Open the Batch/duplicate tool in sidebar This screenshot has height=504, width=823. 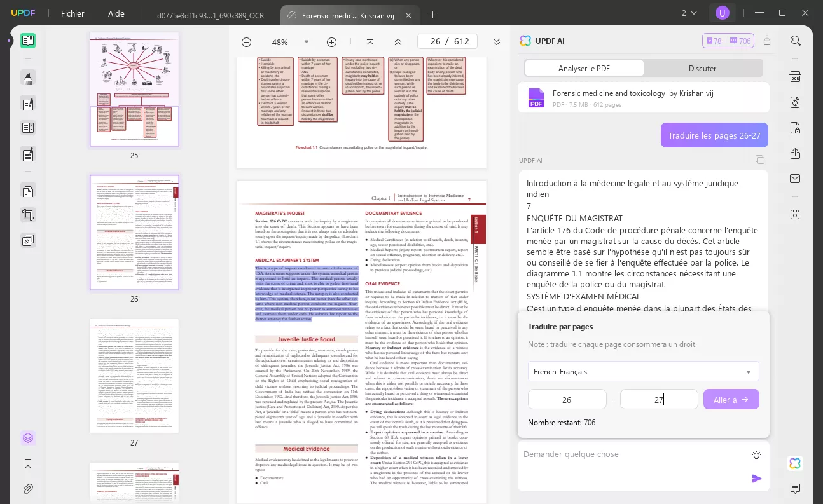pos(28,240)
